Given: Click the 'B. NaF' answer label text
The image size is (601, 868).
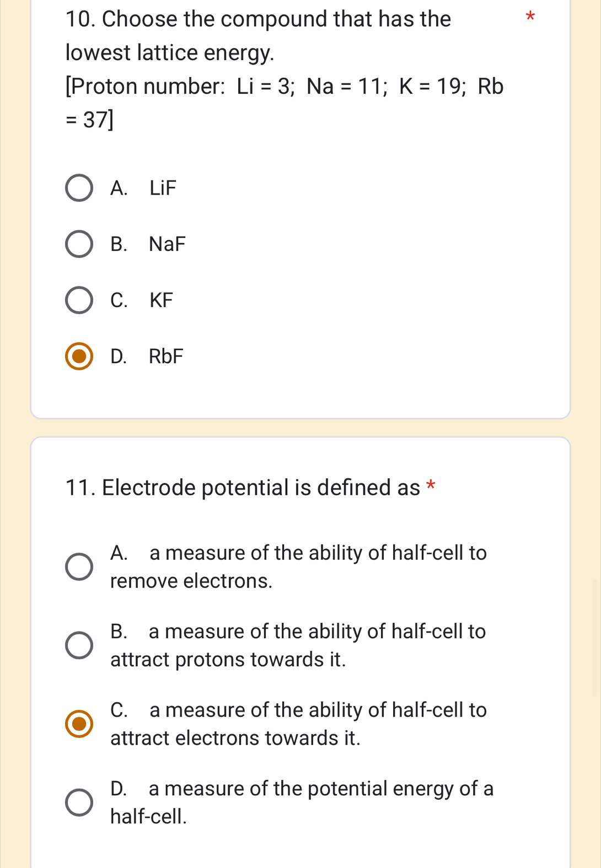Looking at the screenshot, I should (x=148, y=244).
